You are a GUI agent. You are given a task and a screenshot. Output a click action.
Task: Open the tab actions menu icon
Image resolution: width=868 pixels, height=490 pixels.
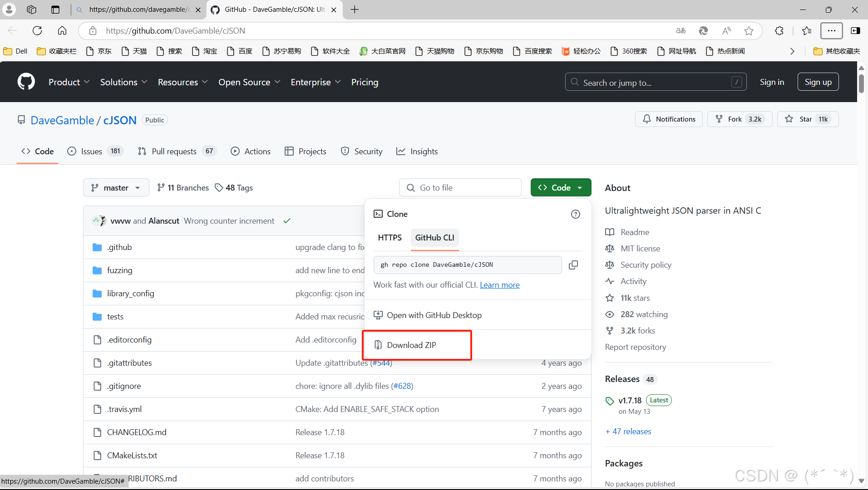tap(55, 10)
